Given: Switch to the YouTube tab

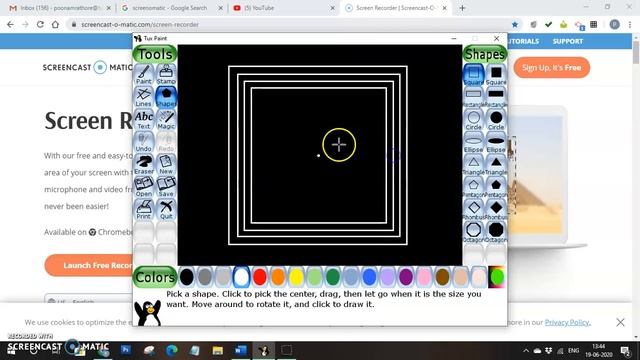Looking at the screenshot, I should pos(284,8).
